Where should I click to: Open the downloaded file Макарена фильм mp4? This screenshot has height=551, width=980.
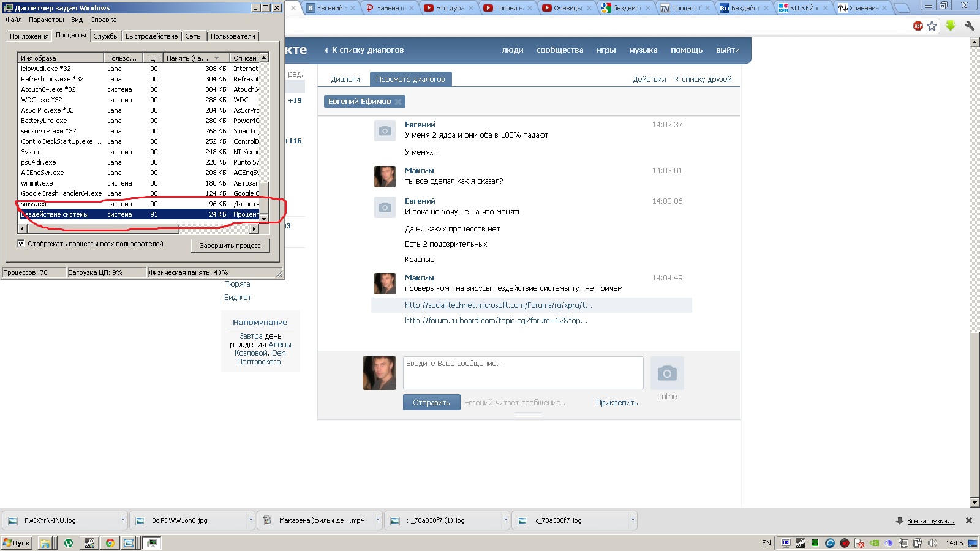[315, 520]
